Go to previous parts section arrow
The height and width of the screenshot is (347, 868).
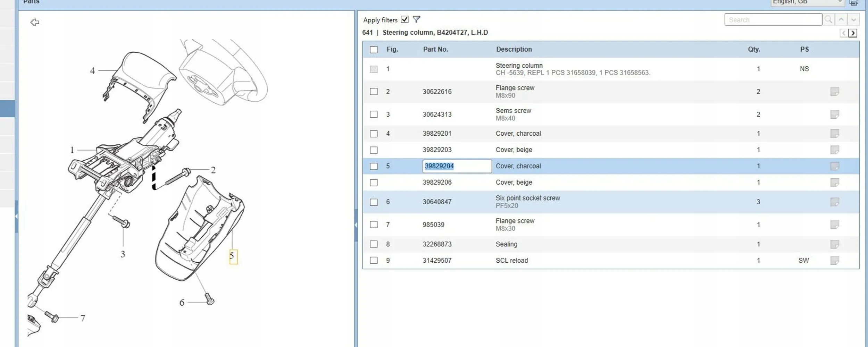(x=844, y=33)
